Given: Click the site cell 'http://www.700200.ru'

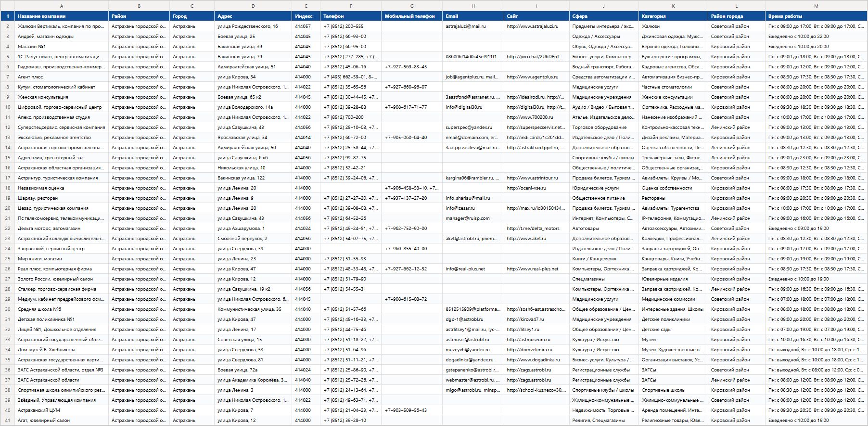Looking at the screenshot, I should [536, 117].
